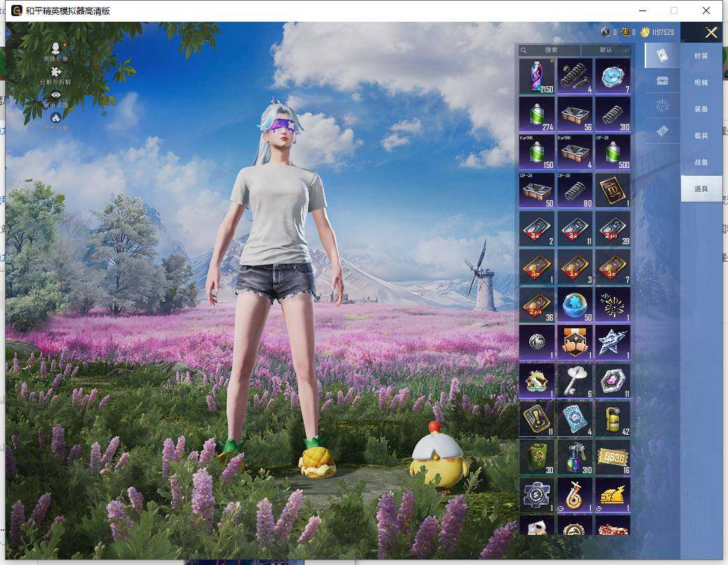Click the gold coin balance 1197529
728x565 pixels.
click(x=657, y=32)
